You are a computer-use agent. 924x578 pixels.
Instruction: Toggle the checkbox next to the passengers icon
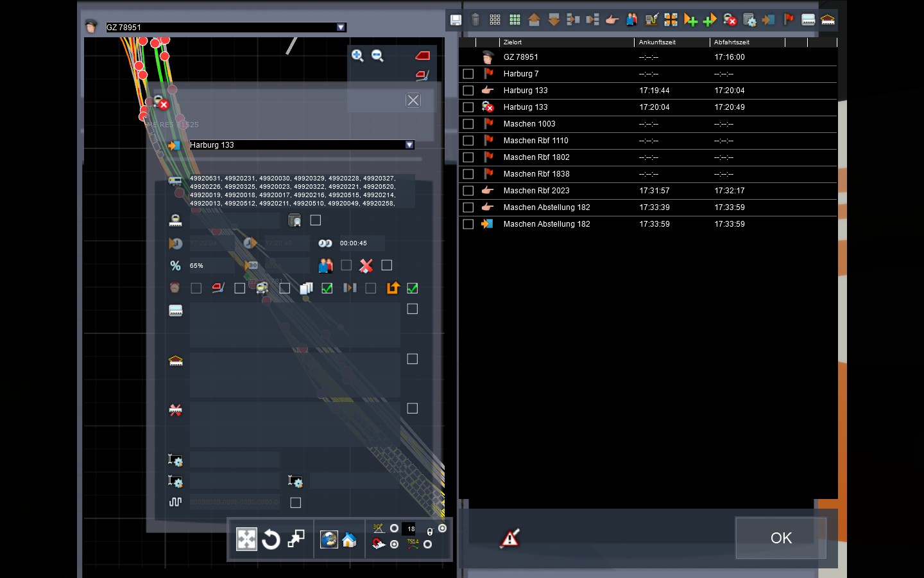[346, 265]
